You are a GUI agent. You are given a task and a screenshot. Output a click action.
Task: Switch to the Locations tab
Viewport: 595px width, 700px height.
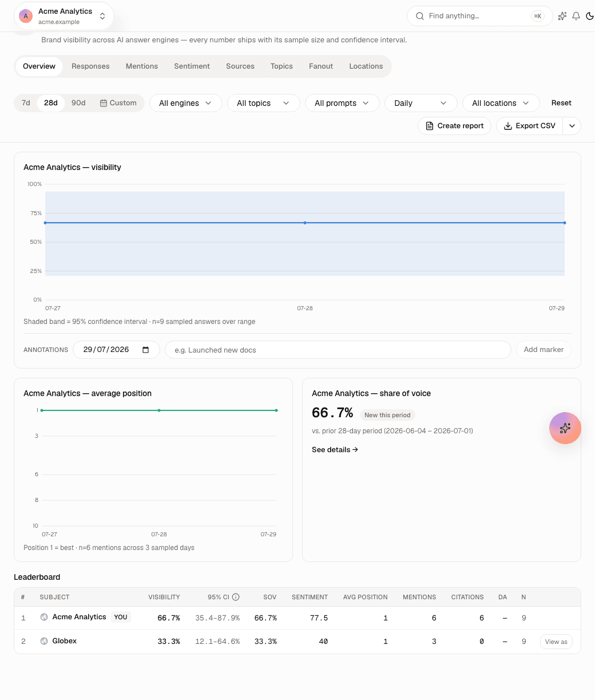coord(366,66)
